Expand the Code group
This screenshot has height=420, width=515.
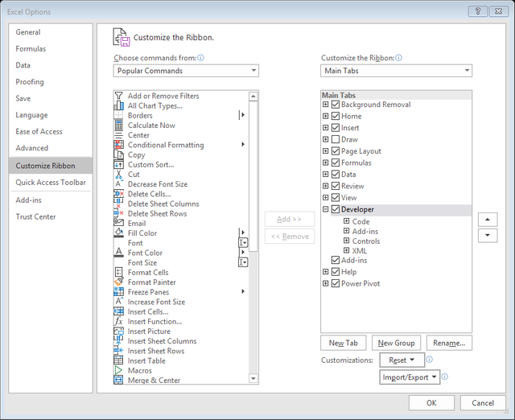(346, 221)
